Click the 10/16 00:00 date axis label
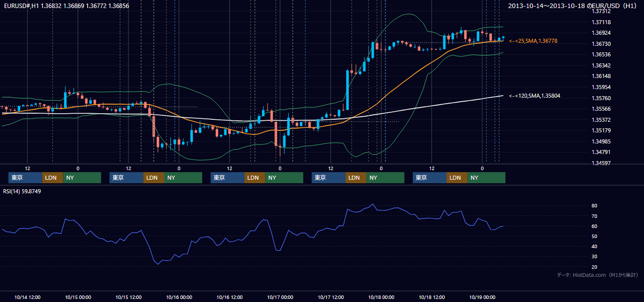644x302 pixels. coord(179,297)
